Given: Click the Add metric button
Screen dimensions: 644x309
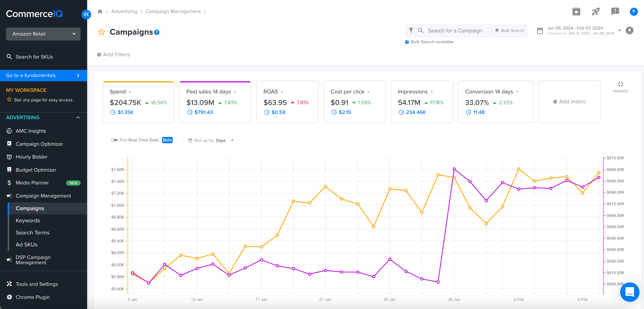Looking at the screenshot, I should point(569,102).
